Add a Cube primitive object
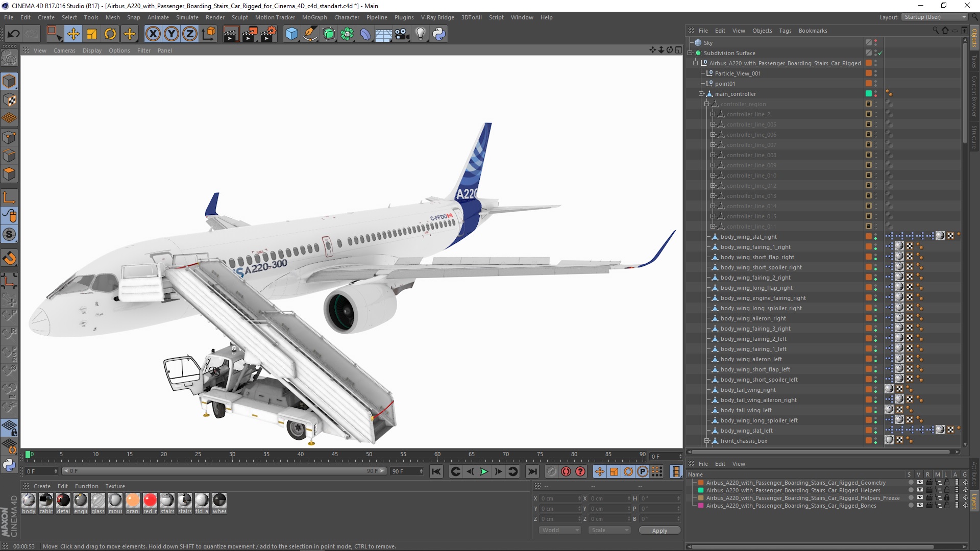 click(x=291, y=34)
